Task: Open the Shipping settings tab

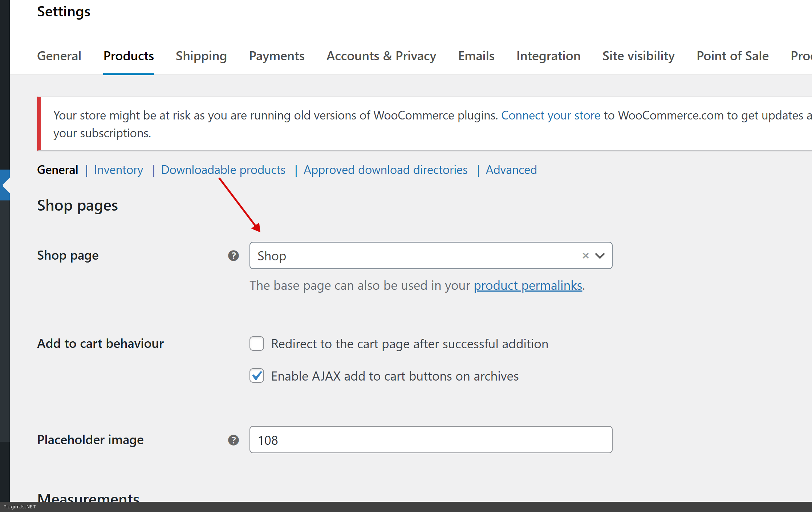Action: pyautogui.click(x=201, y=56)
